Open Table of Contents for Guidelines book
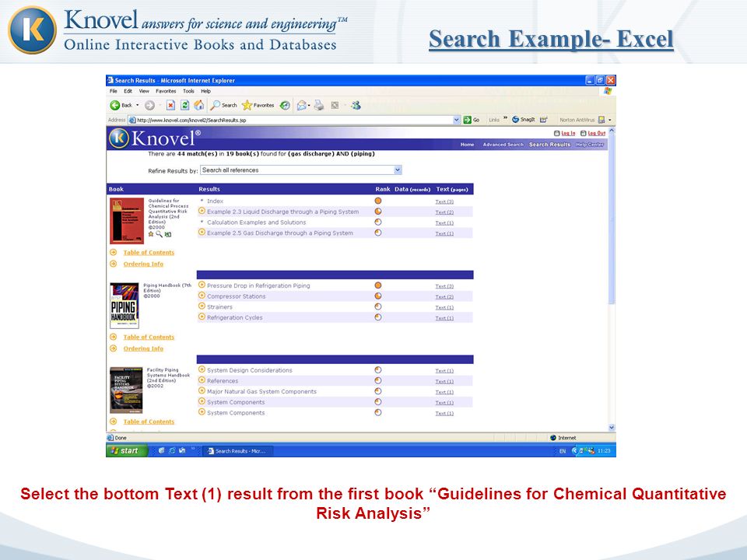The width and height of the screenshot is (747, 560). coord(149,252)
